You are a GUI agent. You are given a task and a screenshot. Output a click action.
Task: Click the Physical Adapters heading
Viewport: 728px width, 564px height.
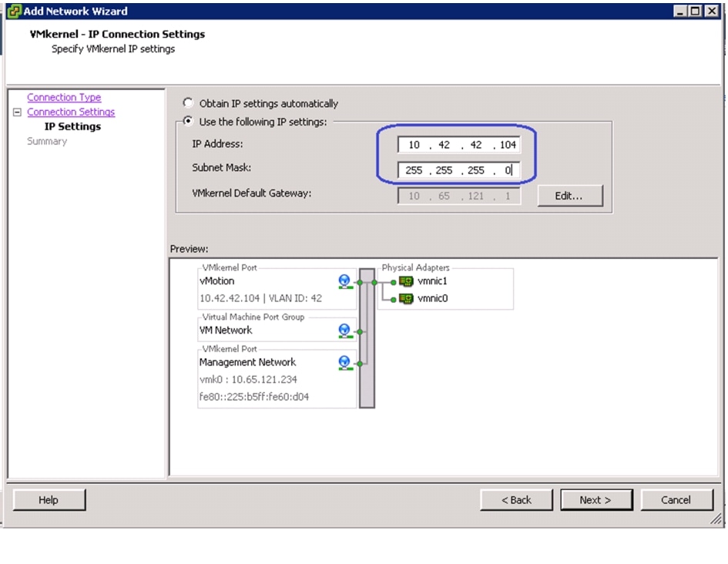[415, 268]
